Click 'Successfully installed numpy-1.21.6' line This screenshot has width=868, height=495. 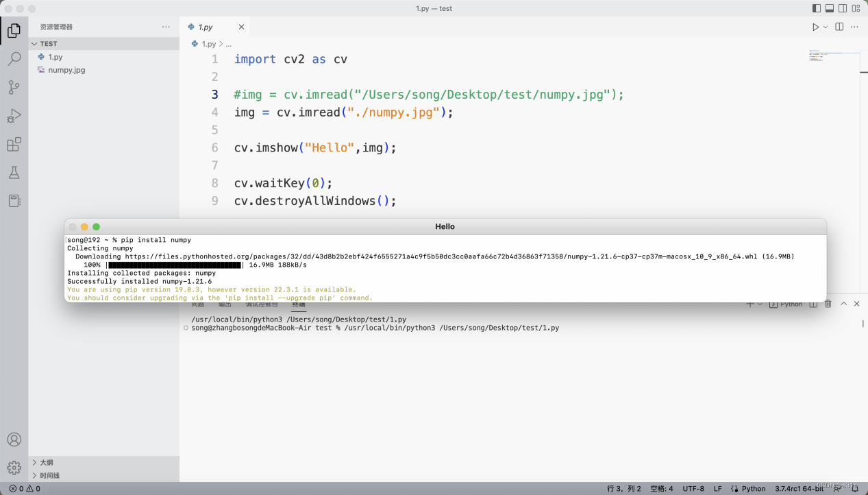140,281
